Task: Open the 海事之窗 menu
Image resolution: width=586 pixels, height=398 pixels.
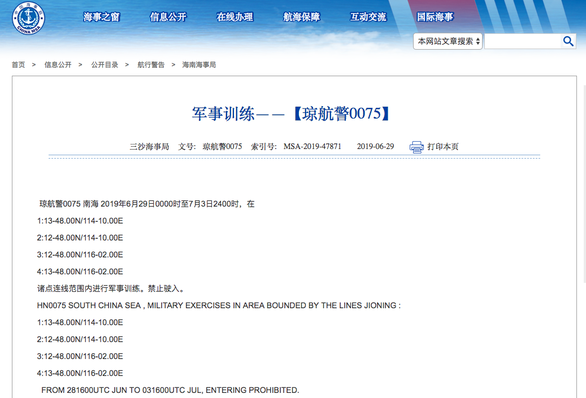Action: pos(101,17)
